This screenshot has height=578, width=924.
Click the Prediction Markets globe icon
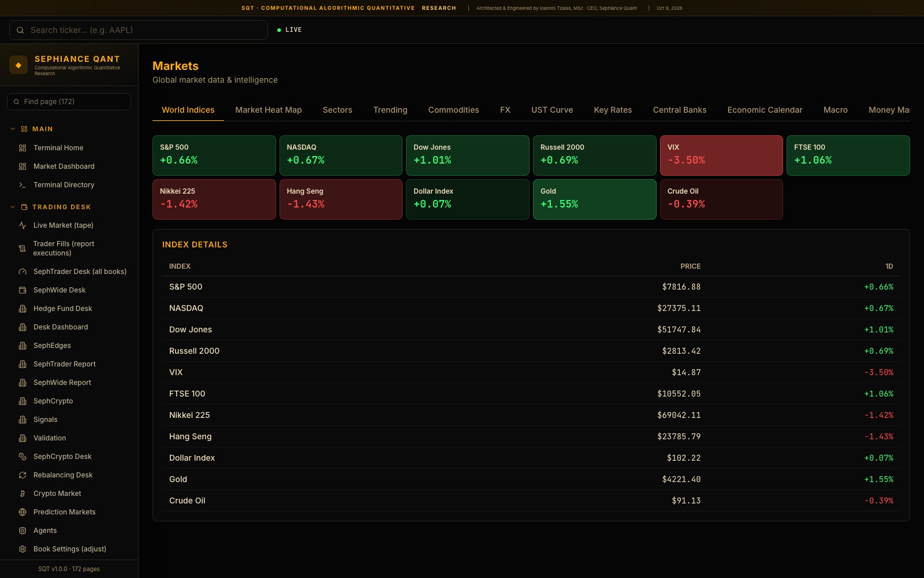pyautogui.click(x=23, y=512)
